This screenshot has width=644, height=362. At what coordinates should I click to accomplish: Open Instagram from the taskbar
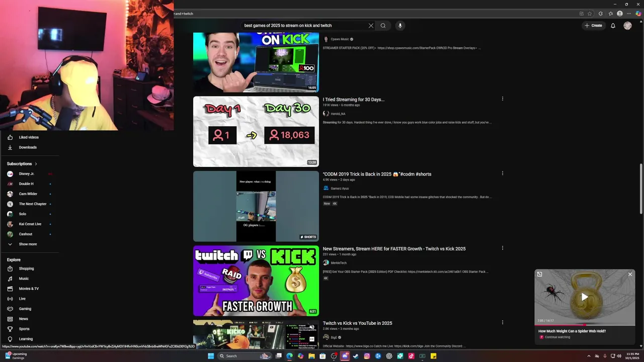click(x=367, y=356)
